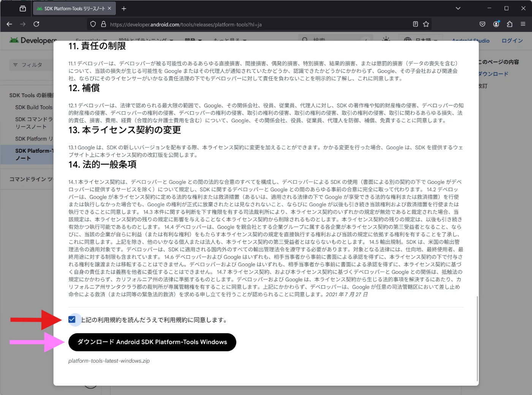Click the 上記の利用規約を読んだうえで agreement label
This screenshot has width=532, height=395.
point(154,320)
